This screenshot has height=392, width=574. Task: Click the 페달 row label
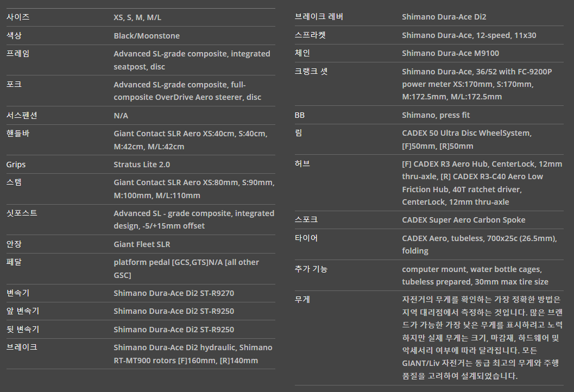[14, 262]
